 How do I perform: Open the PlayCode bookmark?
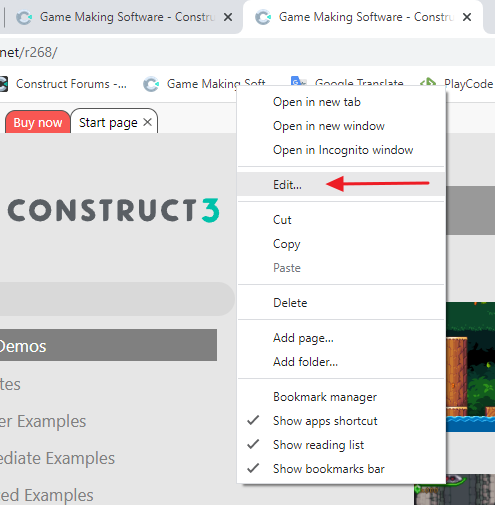457,84
